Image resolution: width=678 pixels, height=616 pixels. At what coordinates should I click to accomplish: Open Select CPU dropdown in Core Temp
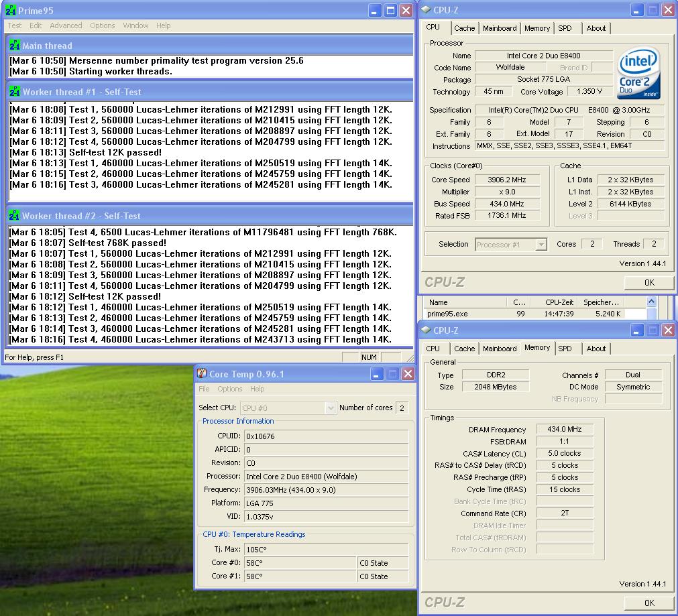tap(288, 408)
